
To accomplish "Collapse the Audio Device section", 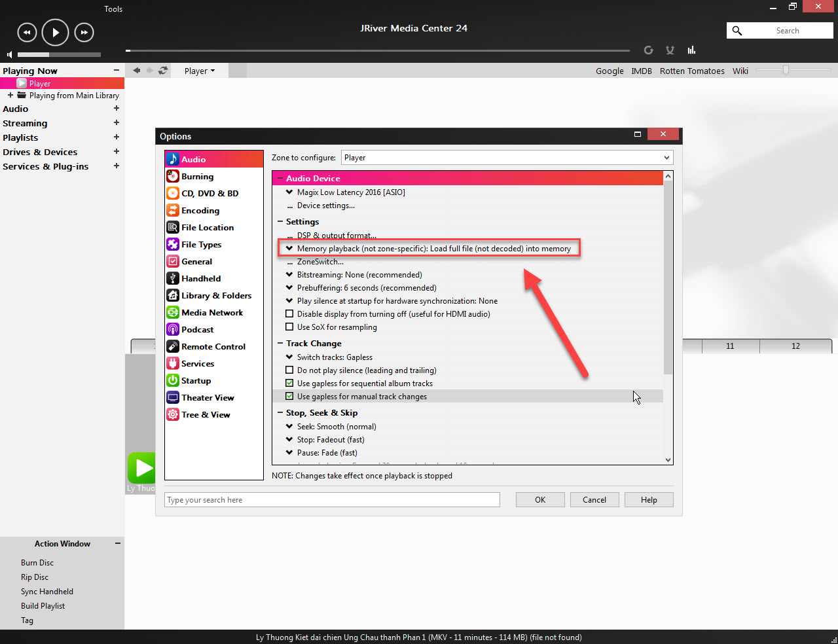I will 280,178.
